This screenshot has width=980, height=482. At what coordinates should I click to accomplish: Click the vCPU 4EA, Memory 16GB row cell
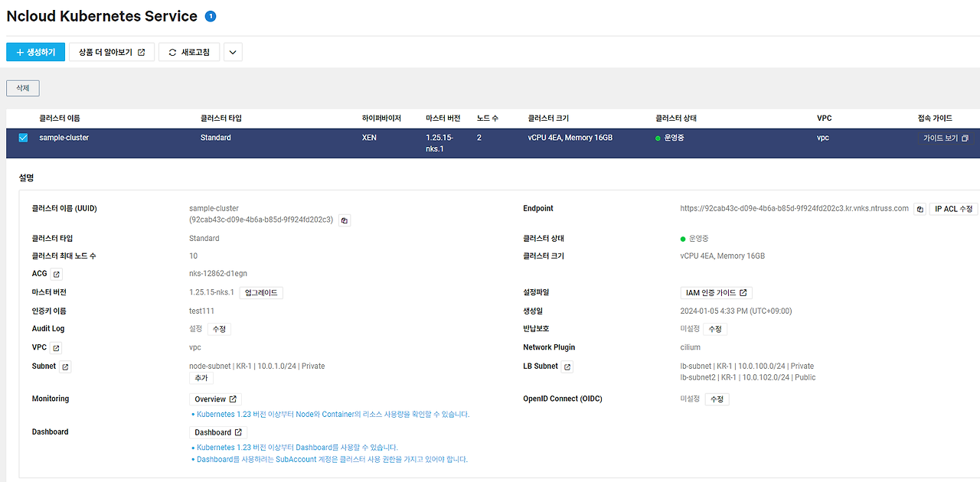[570, 138]
